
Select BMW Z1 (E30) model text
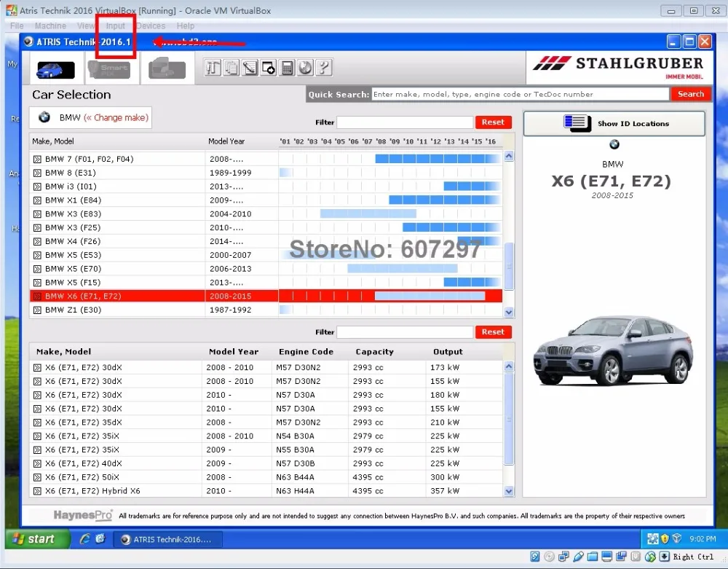coord(73,310)
